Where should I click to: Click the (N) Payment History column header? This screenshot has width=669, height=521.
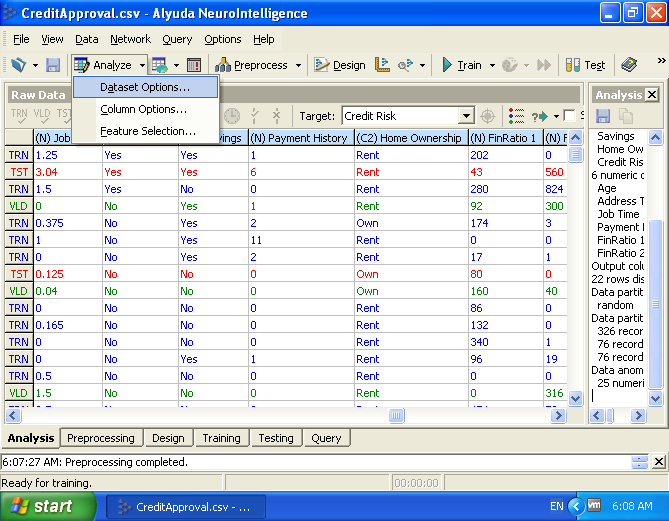tap(301, 138)
